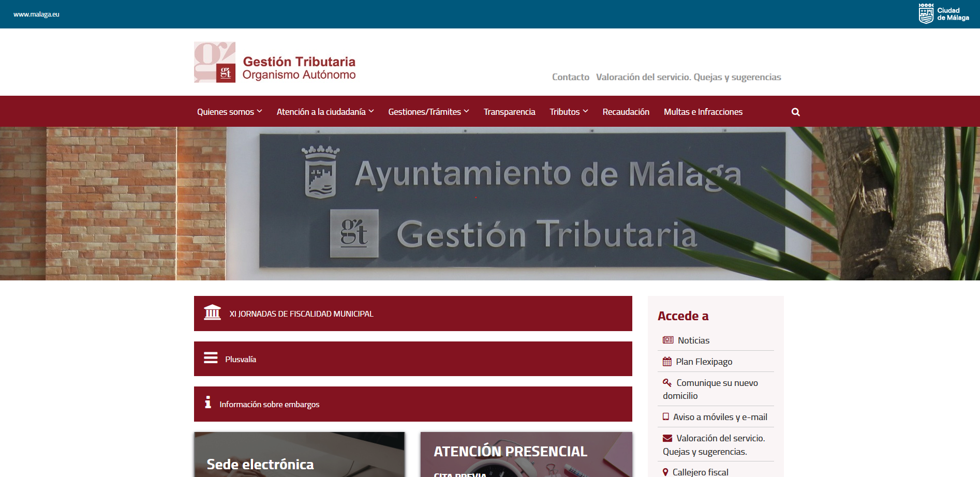Click the mobile phone icon by Aviso a móviles
This screenshot has width=980, height=477.
point(666,416)
